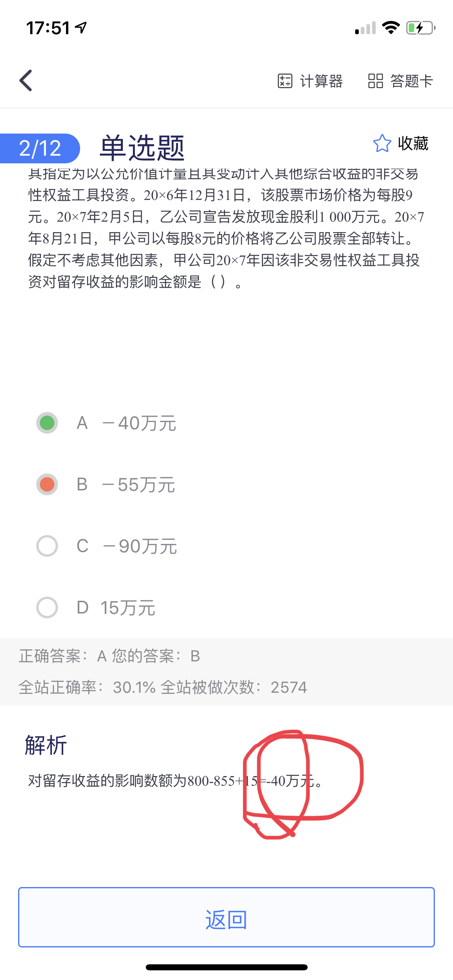The image size is (453, 980).
Task: Open the answer card grid icon
Action: (375, 81)
